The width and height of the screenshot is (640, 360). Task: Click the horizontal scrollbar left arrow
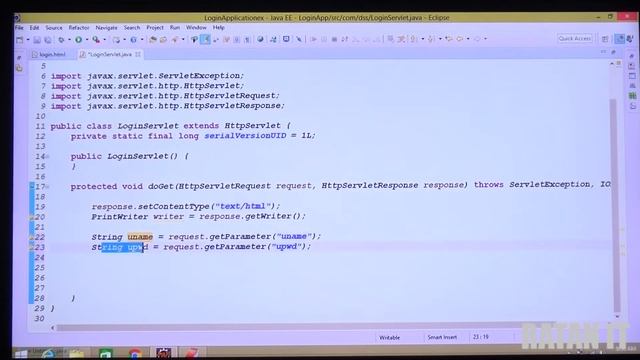pyautogui.click(x=52, y=327)
